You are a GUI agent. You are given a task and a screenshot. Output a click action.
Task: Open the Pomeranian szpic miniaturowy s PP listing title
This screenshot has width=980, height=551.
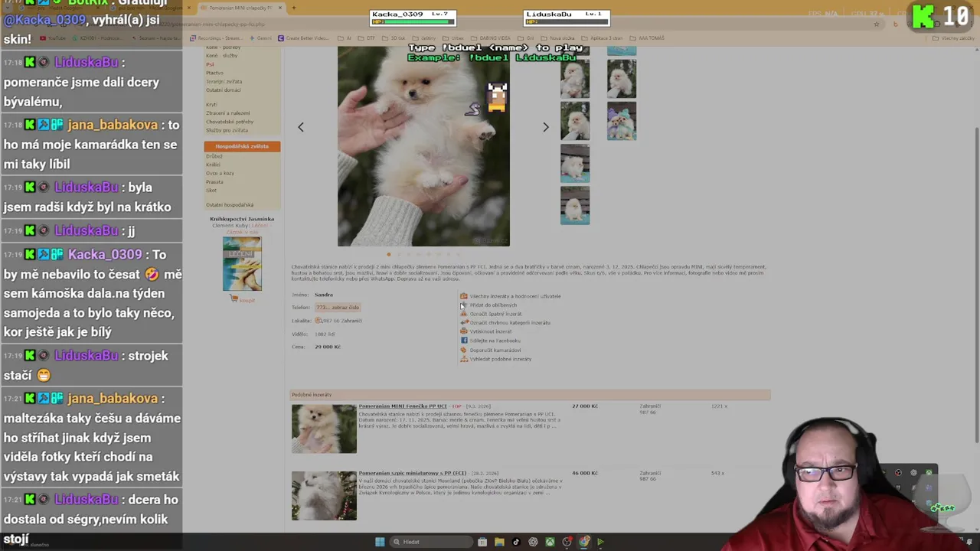coord(412,473)
